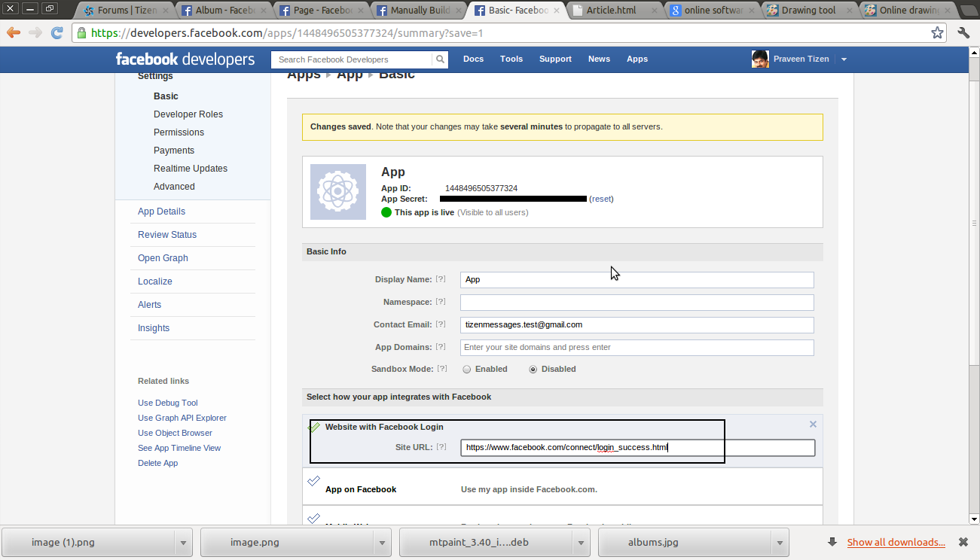This screenshot has height=560, width=980.
Task: Remove Website with Facebook Login via X icon
Action: point(813,425)
